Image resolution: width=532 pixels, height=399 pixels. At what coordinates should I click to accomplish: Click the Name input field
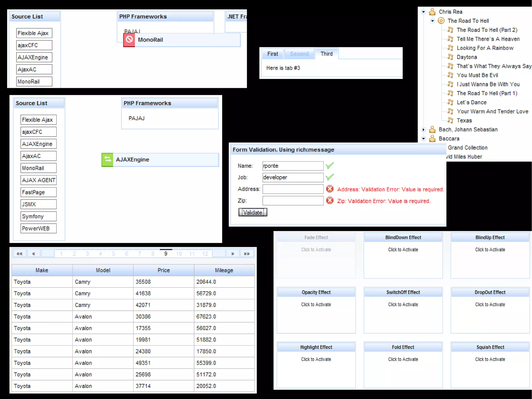point(293,166)
